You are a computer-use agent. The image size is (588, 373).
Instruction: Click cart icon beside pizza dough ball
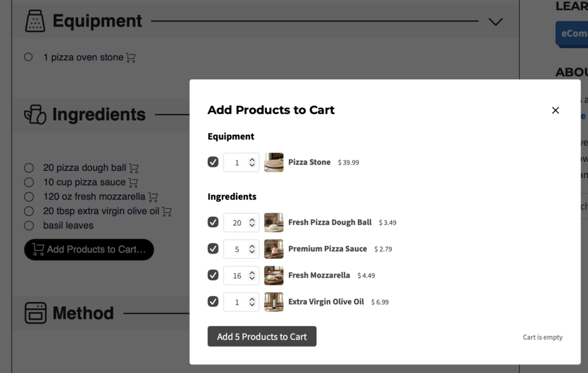point(134,168)
